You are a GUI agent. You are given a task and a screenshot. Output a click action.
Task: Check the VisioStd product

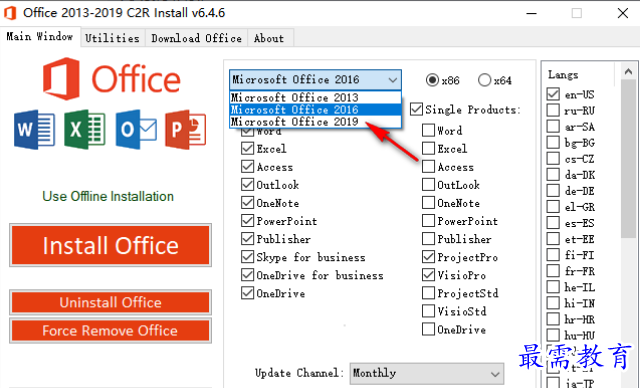point(428,311)
